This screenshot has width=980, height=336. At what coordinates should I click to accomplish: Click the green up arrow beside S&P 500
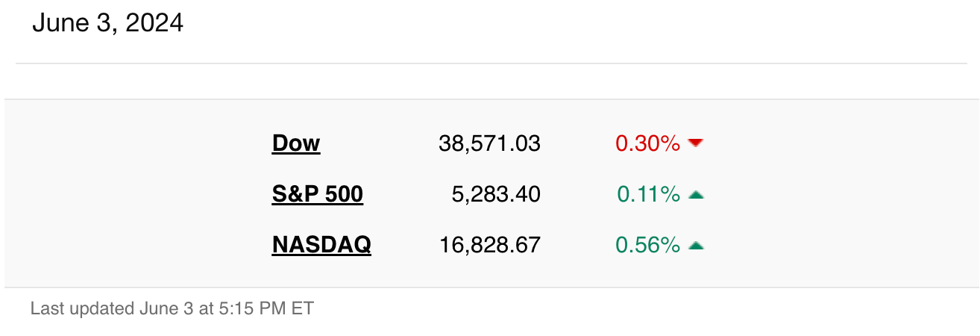point(696,195)
